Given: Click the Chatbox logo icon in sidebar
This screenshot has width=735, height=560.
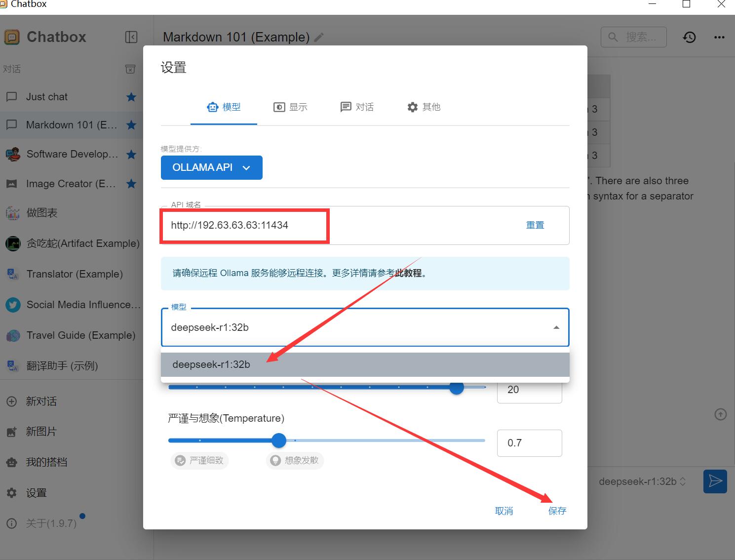Looking at the screenshot, I should click(x=12, y=37).
